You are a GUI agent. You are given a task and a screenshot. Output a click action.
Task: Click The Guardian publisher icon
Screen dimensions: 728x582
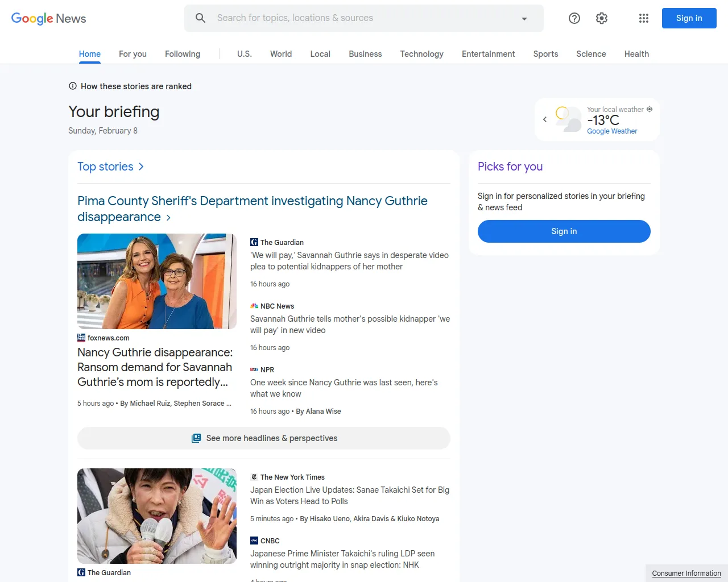[254, 242]
